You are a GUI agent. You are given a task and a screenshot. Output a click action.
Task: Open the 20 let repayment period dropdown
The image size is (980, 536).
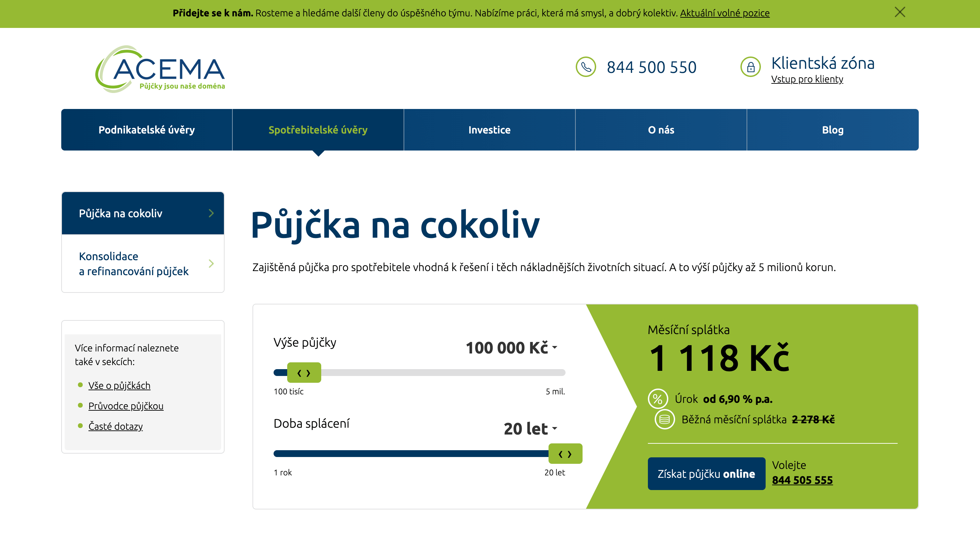pyautogui.click(x=530, y=429)
